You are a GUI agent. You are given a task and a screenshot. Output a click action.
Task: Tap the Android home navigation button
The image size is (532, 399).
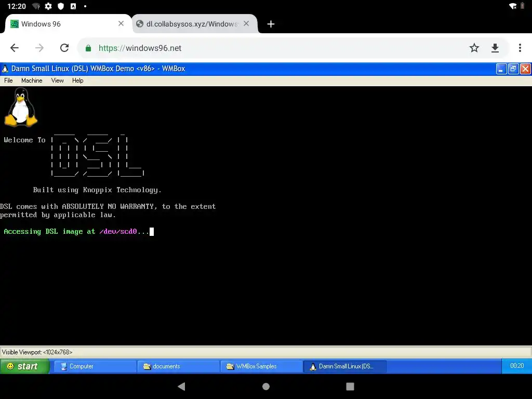266,386
